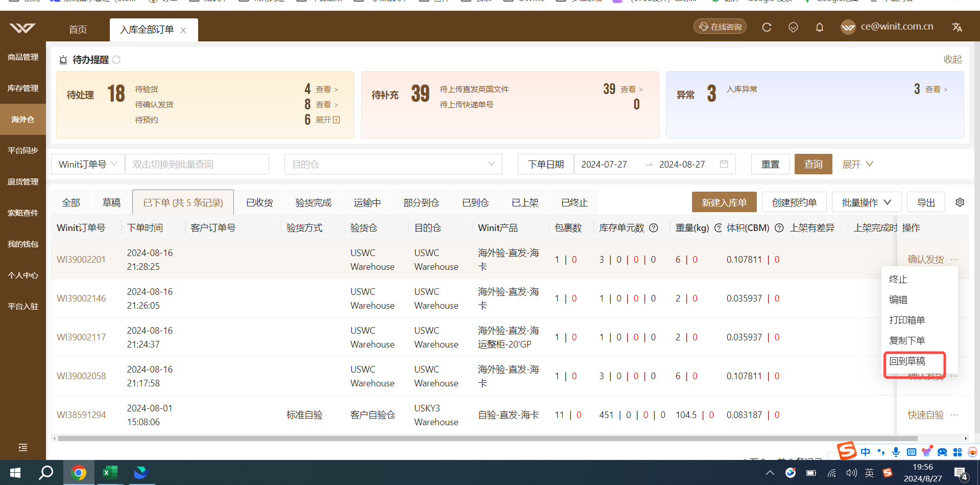This screenshot has width=980, height=485.
Task: Open the notification bell icon
Action: point(820,27)
